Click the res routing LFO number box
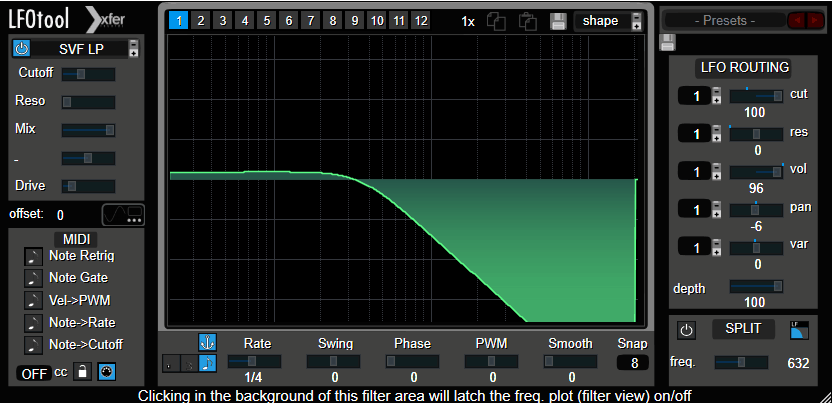832x403 pixels. point(695,134)
